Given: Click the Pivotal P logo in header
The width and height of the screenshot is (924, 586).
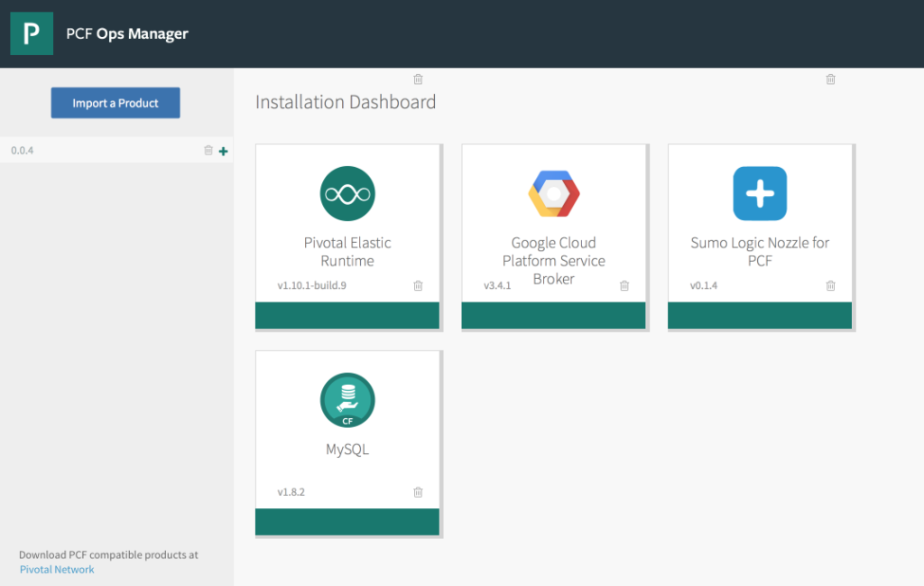Looking at the screenshot, I should pyautogui.click(x=32, y=33).
